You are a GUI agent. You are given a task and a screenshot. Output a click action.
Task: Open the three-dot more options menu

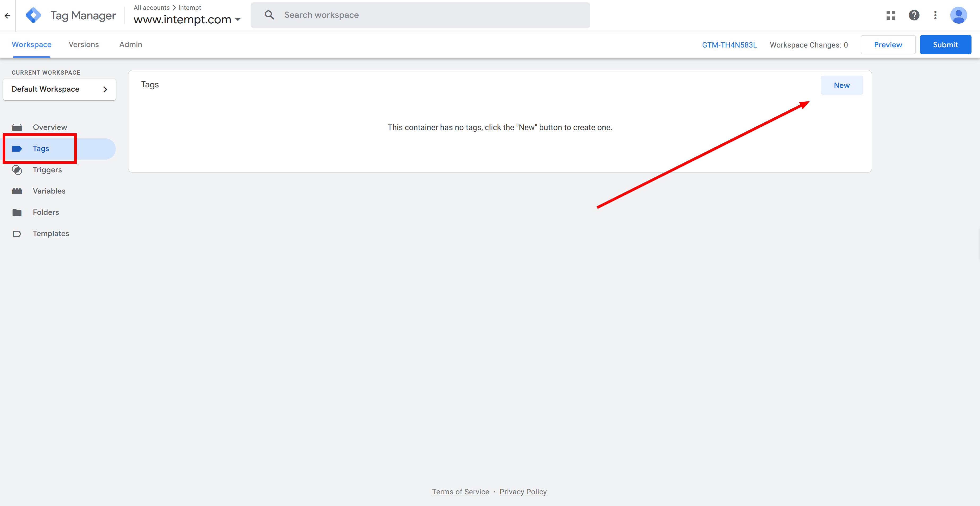click(935, 15)
